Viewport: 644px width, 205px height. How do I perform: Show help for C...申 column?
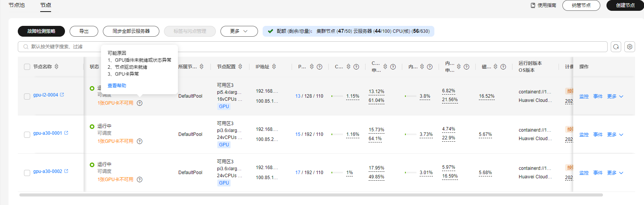(x=393, y=67)
